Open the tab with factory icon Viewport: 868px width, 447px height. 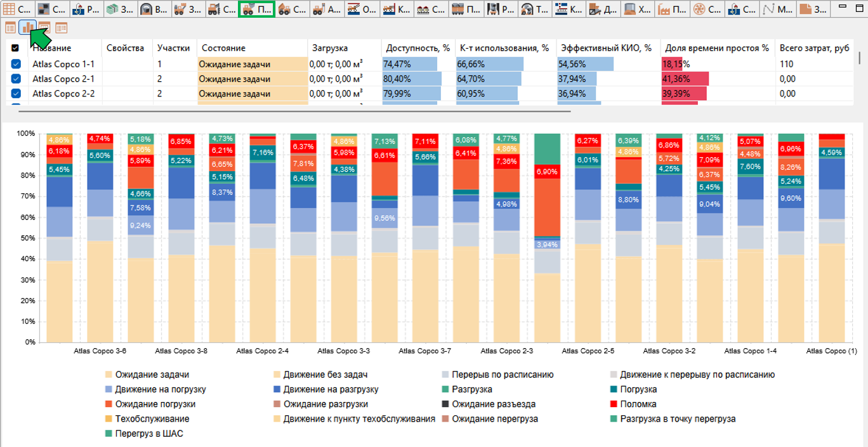pyautogui.click(x=673, y=9)
